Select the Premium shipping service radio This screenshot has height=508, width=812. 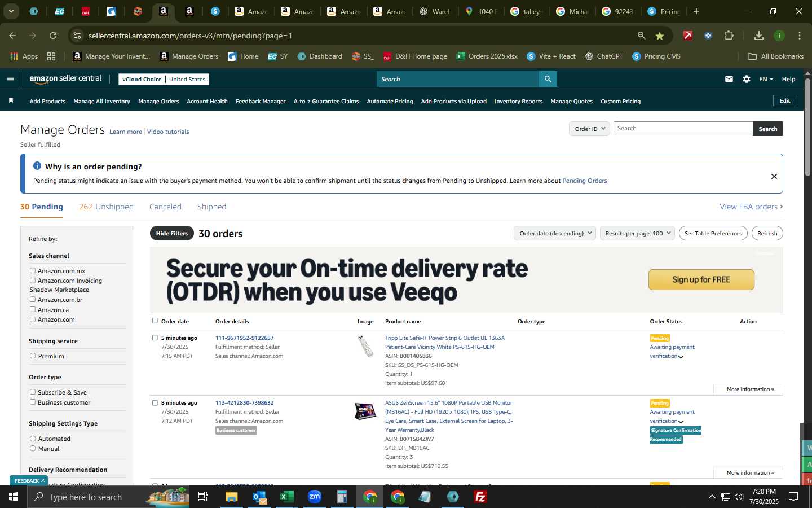tap(33, 356)
